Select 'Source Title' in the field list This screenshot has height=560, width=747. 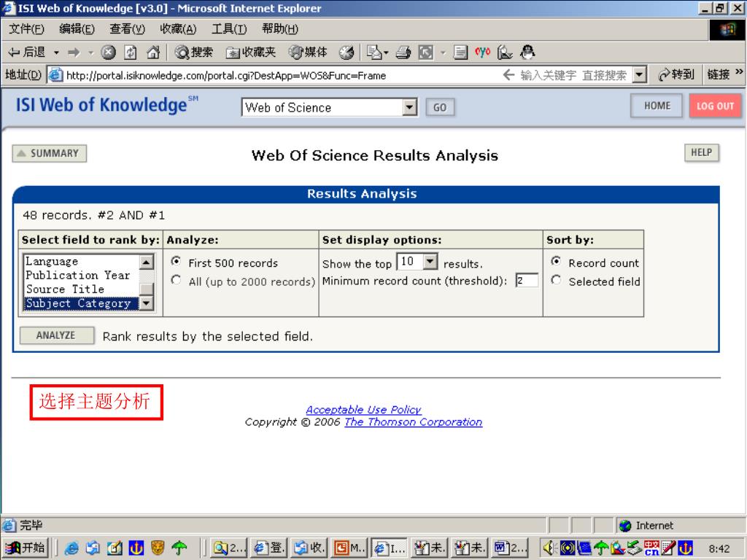(82, 289)
